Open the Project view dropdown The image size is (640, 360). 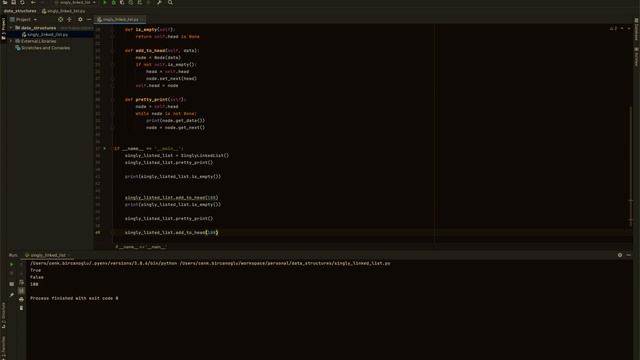(24, 19)
